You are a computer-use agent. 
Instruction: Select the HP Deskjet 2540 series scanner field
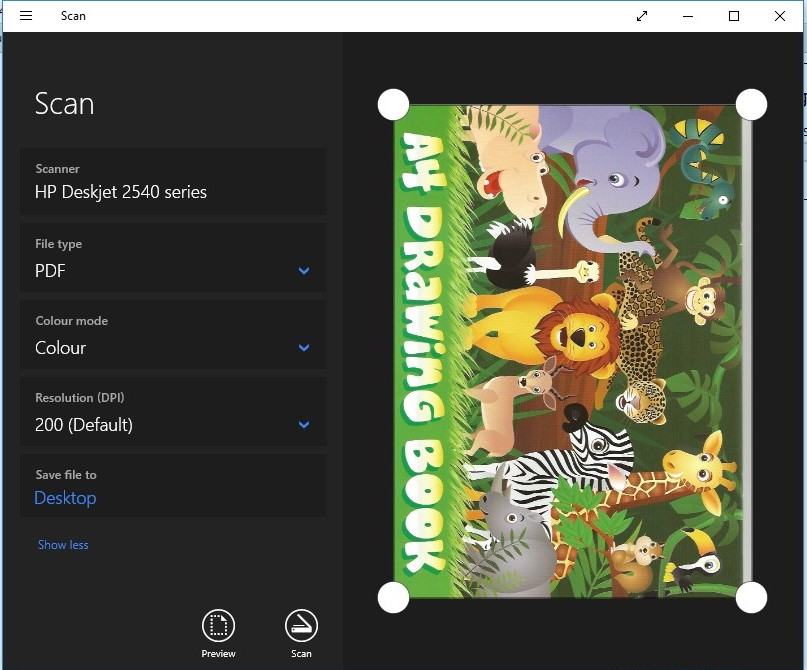click(173, 182)
